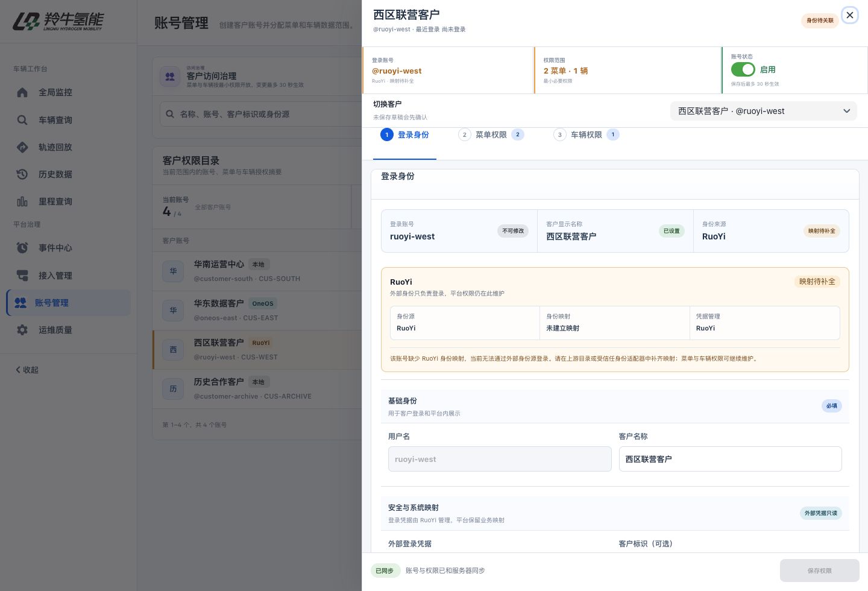Click the 西 avatar of 西区联营客户
Image resolution: width=868 pixels, height=591 pixels.
(173, 350)
